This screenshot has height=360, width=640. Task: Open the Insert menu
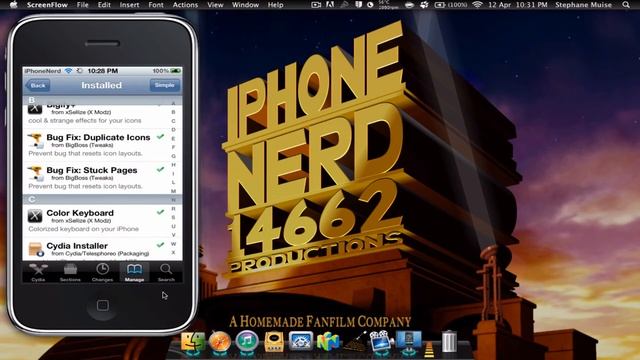[129, 5]
